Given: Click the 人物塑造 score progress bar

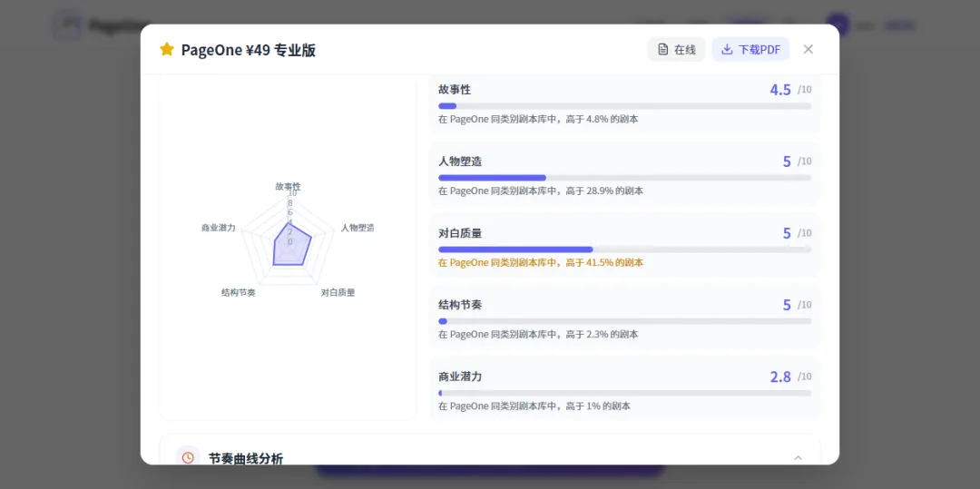Looking at the screenshot, I should pyautogui.click(x=625, y=178).
